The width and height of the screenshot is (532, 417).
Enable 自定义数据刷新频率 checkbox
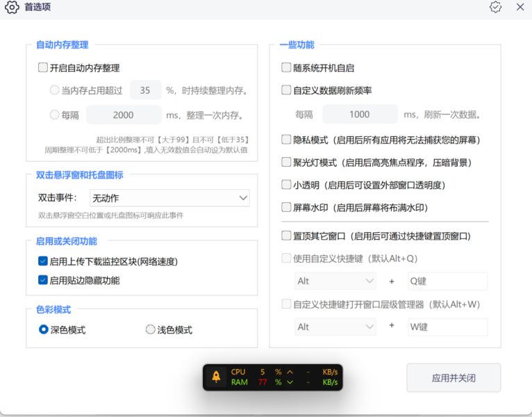tap(286, 90)
